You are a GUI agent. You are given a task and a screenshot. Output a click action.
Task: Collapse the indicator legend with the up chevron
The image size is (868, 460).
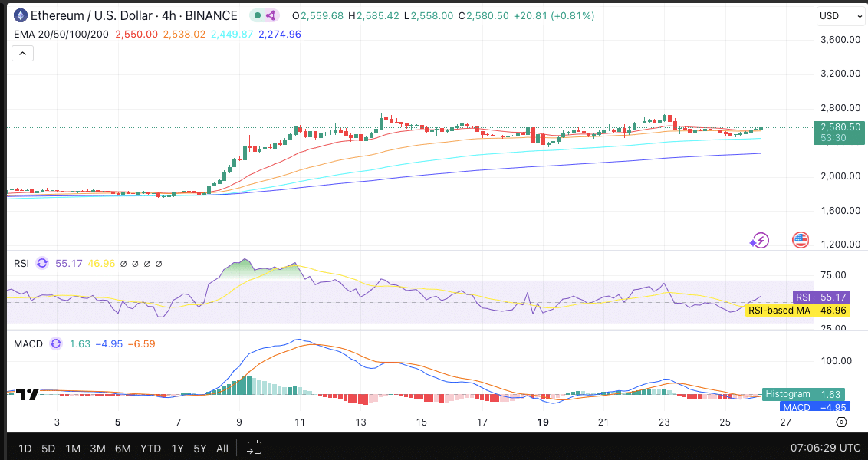click(23, 53)
